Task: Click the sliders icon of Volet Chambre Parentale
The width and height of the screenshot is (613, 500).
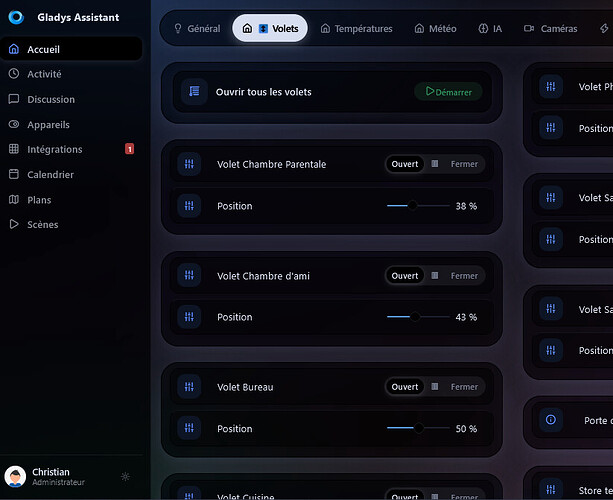Action: point(189,164)
